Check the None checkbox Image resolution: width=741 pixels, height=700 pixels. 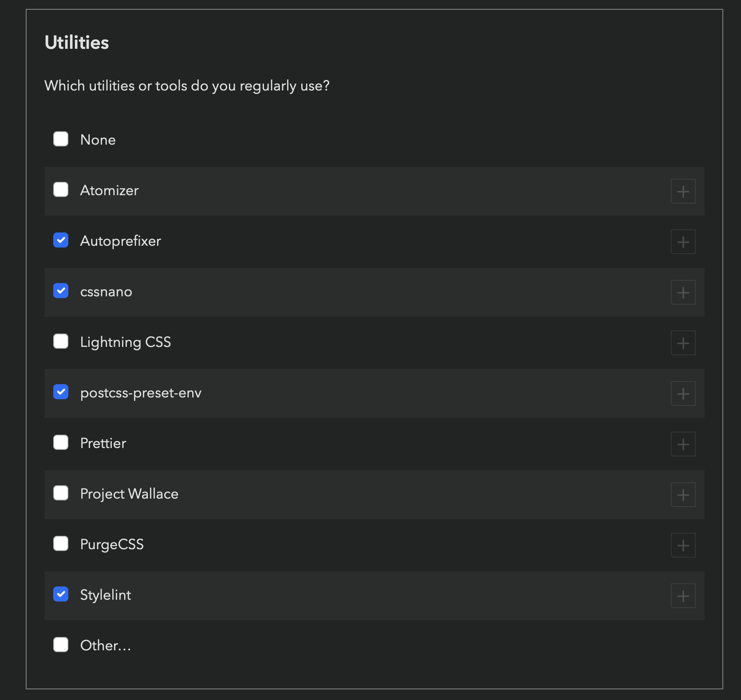[x=61, y=139]
